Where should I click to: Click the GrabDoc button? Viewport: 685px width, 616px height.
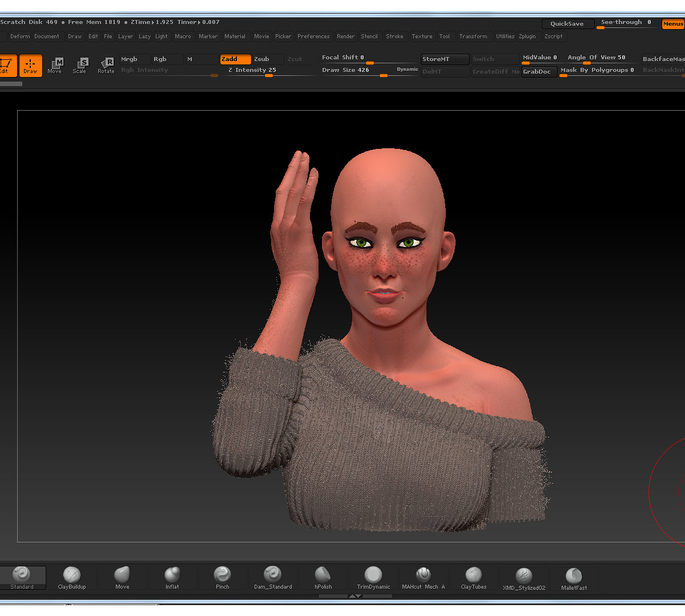[x=539, y=72]
